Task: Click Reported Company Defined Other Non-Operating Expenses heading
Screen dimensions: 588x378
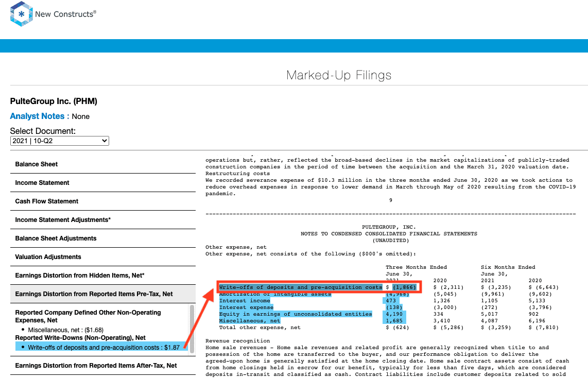Action: 88,316
